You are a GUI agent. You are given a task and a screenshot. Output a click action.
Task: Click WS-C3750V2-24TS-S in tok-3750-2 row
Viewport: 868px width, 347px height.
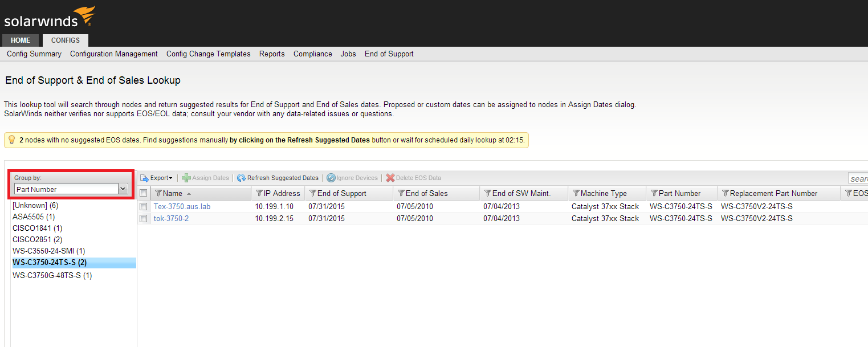757,218
